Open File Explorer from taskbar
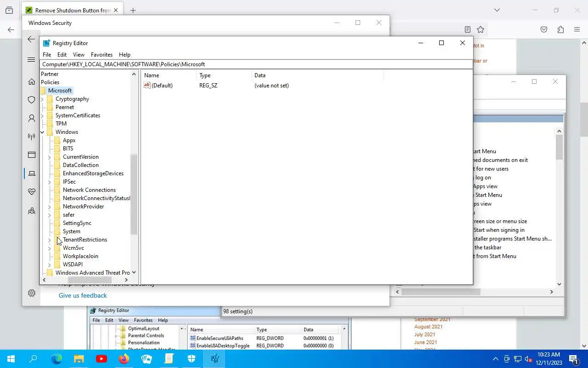 coord(79,359)
